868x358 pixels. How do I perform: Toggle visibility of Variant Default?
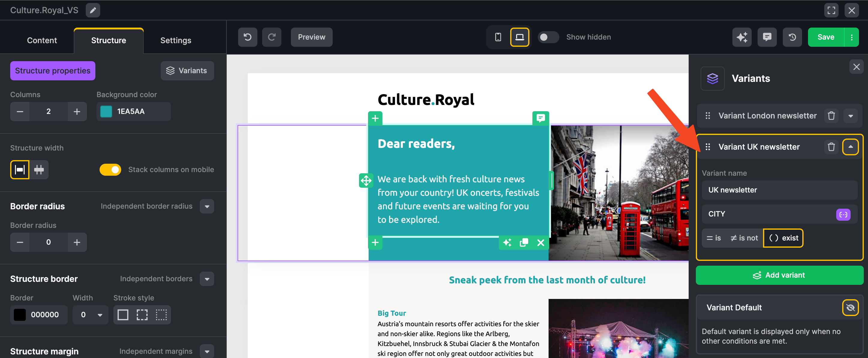pos(850,308)
